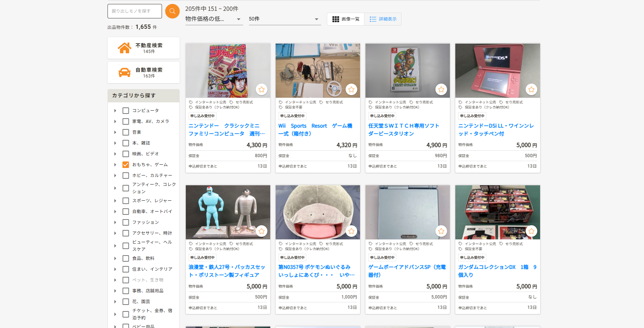Star the Pokemon plush listing
644x328 pixels.
pyautogui.click(x=351, y=231)
